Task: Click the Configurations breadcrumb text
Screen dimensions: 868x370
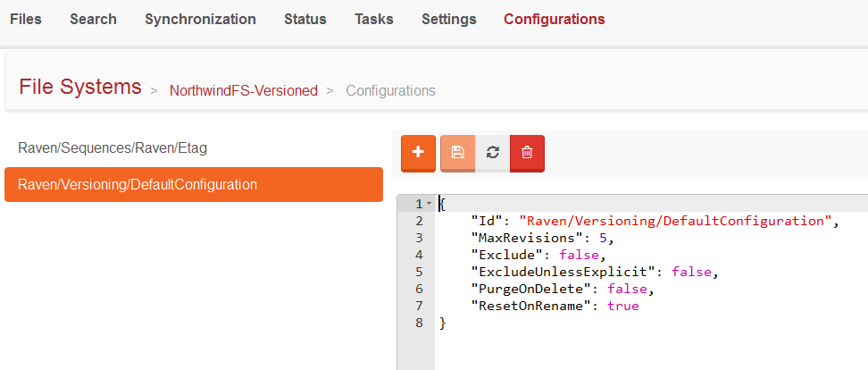Action: [x=391, y=90]
